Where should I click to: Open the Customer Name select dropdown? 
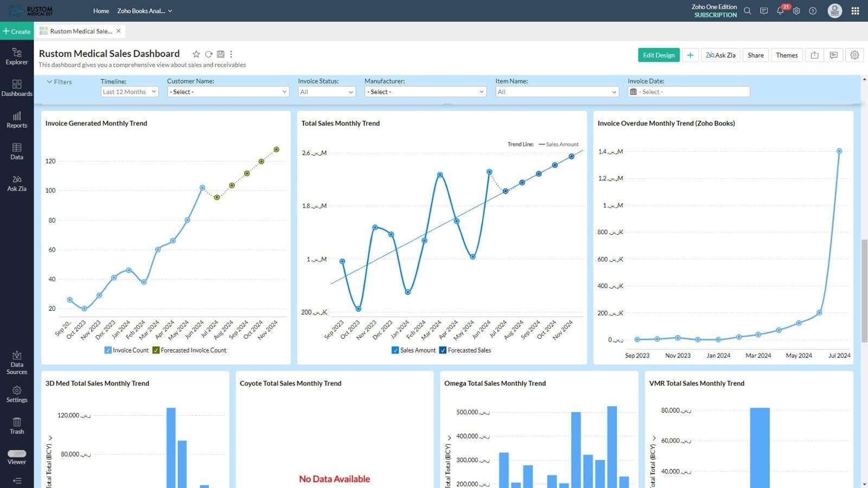228,92
